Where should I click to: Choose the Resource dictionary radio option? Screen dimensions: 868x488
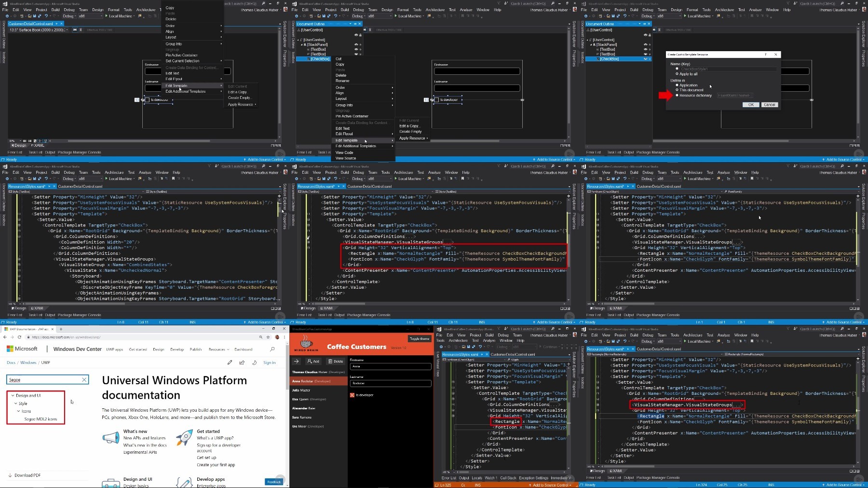point(677,96)
